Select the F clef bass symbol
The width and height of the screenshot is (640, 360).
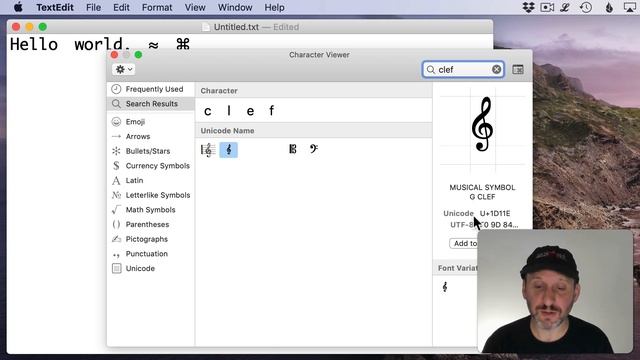[x=313, y=149]
